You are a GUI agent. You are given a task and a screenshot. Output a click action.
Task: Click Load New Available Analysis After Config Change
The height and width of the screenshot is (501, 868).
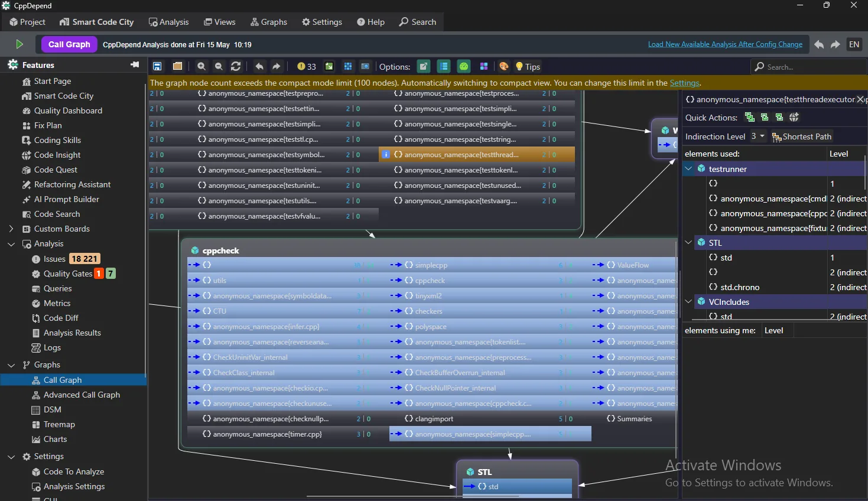(725, 44)
